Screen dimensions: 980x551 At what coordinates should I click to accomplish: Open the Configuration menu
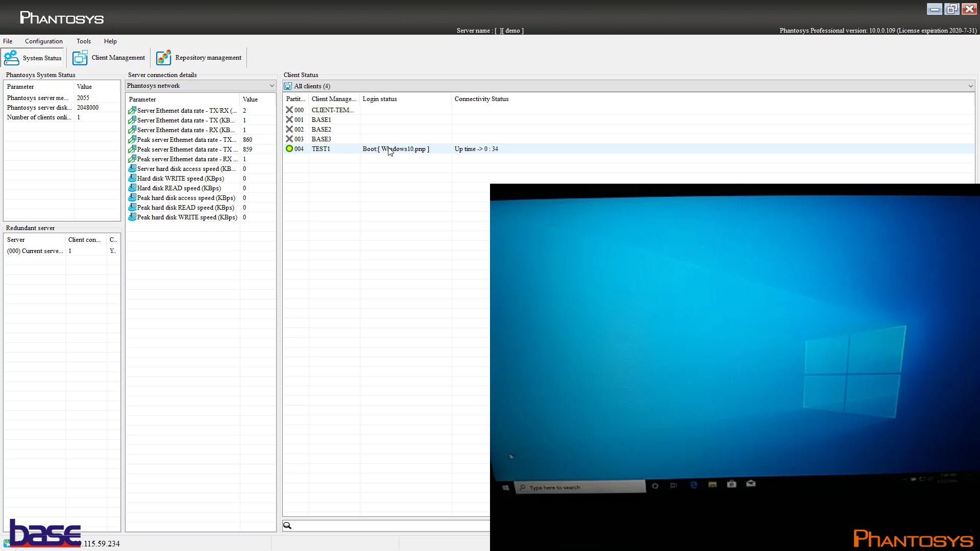click(44, 41)
